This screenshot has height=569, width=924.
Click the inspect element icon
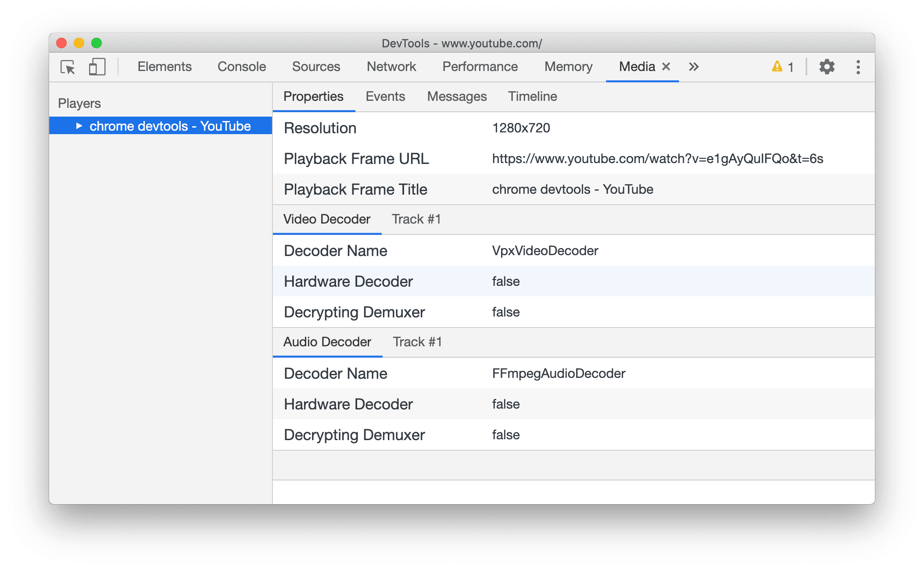click(67, 67)
